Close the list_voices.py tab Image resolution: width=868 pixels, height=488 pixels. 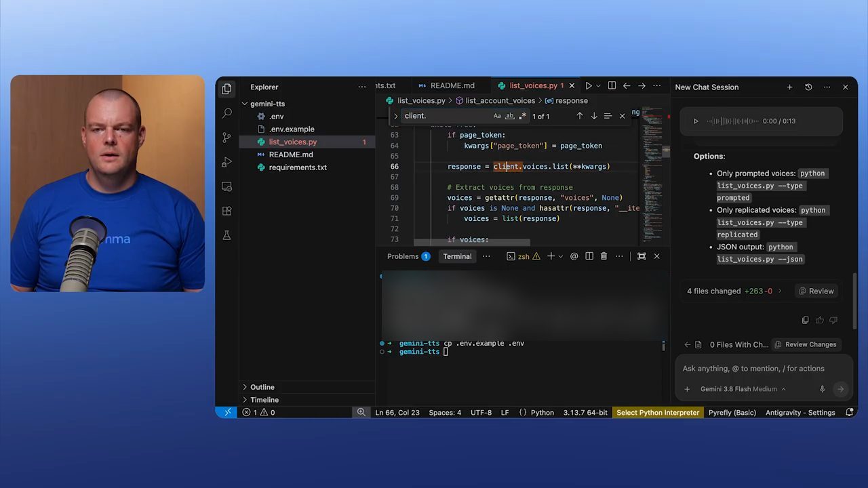572,86
